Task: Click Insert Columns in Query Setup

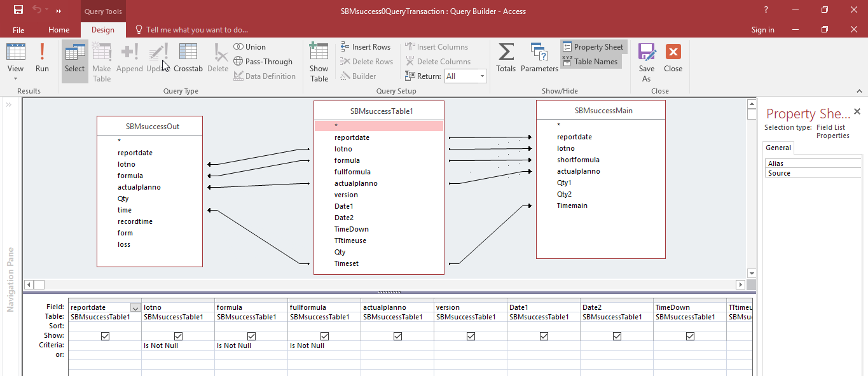Action: pos(436,47)
